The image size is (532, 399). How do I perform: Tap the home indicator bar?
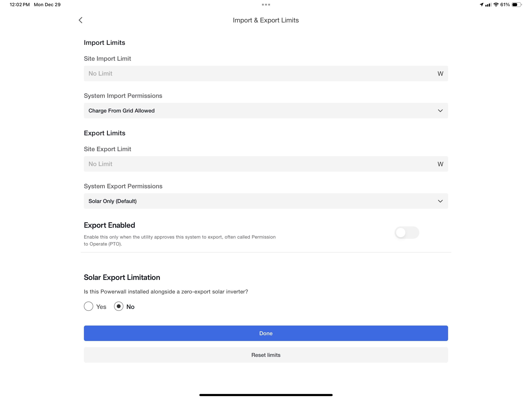pyautogui.click(x=266, y=395)
